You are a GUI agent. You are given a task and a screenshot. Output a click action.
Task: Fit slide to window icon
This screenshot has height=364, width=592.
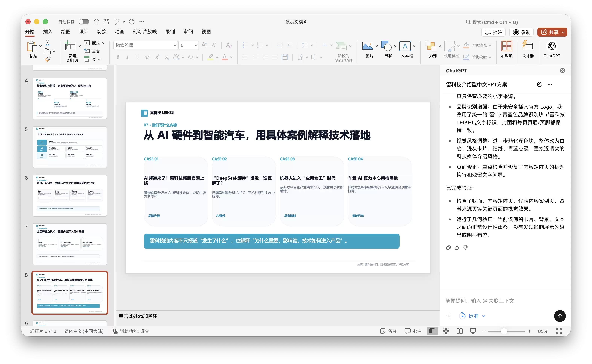pos(559,331)
